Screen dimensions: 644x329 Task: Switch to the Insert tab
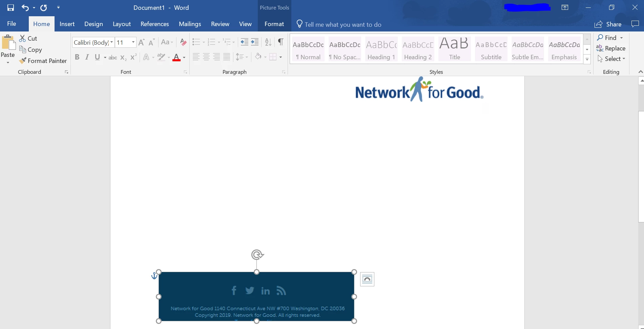tap(67, 24)
